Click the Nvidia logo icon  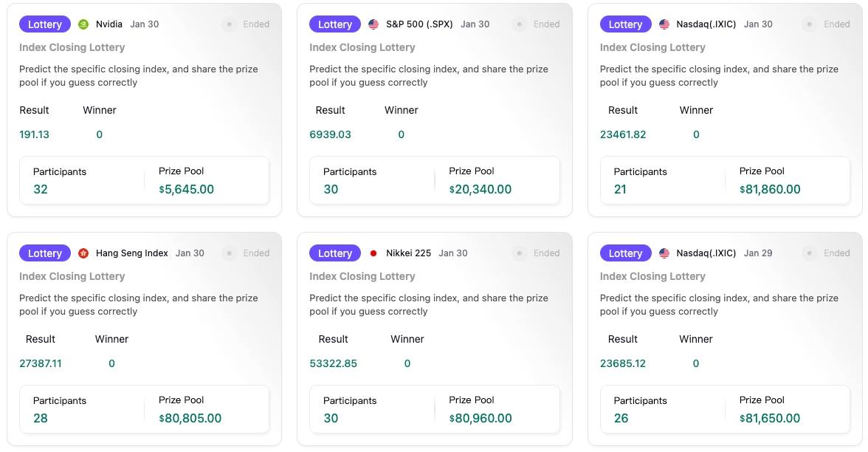tap(83, 24)
